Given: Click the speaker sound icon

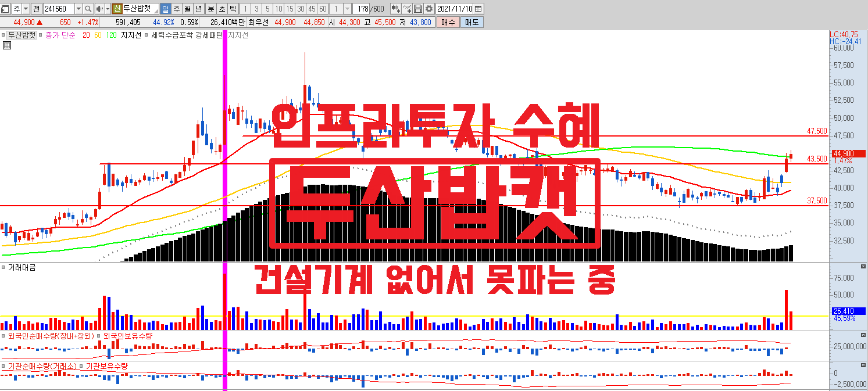Looking at the screenshot, I should [99, 9].
